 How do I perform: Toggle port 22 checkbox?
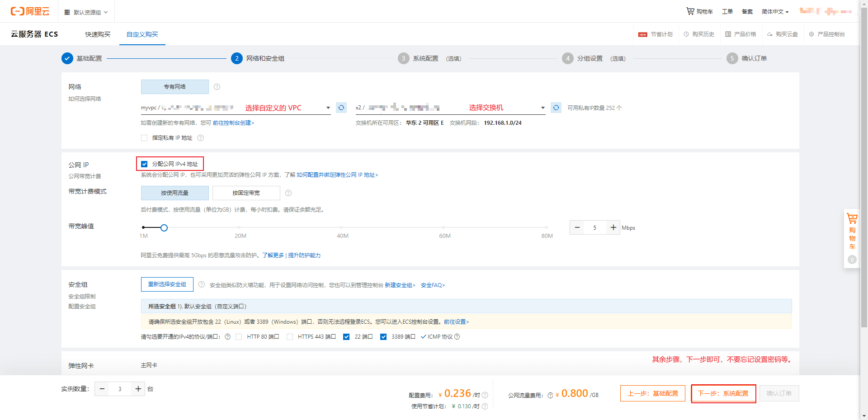tap(346, 337)
